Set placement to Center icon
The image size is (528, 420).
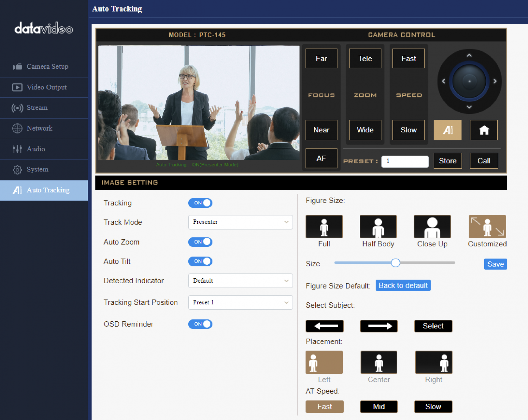(x=378, y=362)
